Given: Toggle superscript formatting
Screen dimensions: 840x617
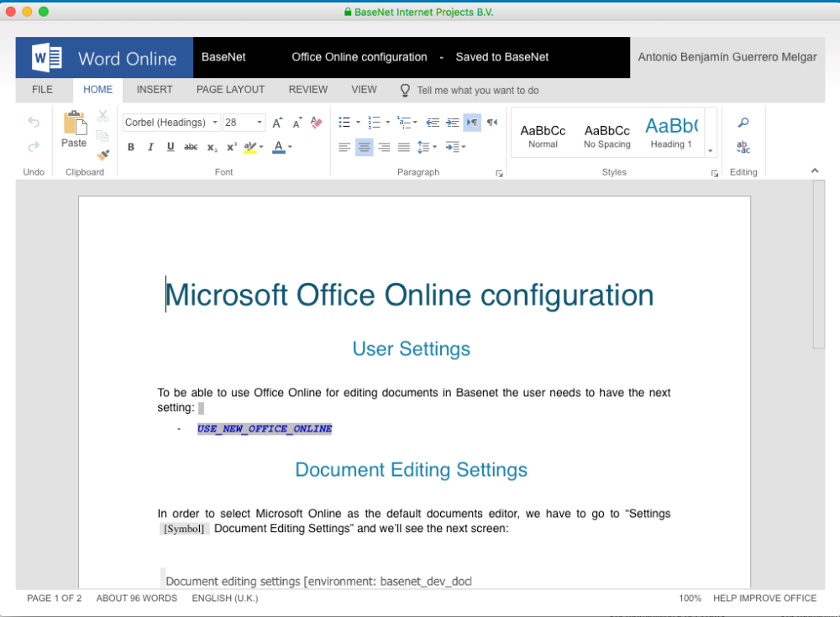Looking at the screenshot, I should 232,147.
